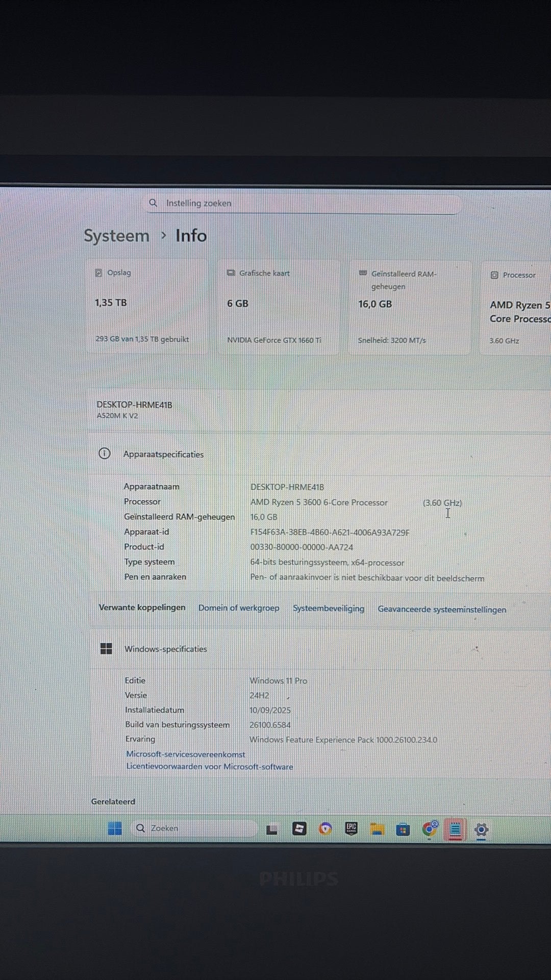The image size is (551, 980).
Task: Click the Windows logo beside Windows-specificaties
Action: pyautogui.click(x=106, y=649)
